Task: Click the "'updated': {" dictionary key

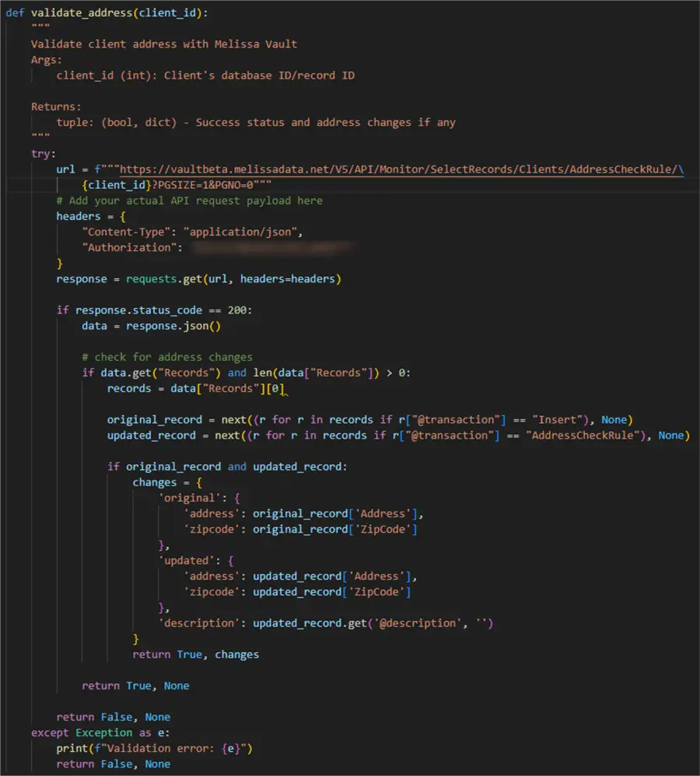Action: click(x=195, y=561)
